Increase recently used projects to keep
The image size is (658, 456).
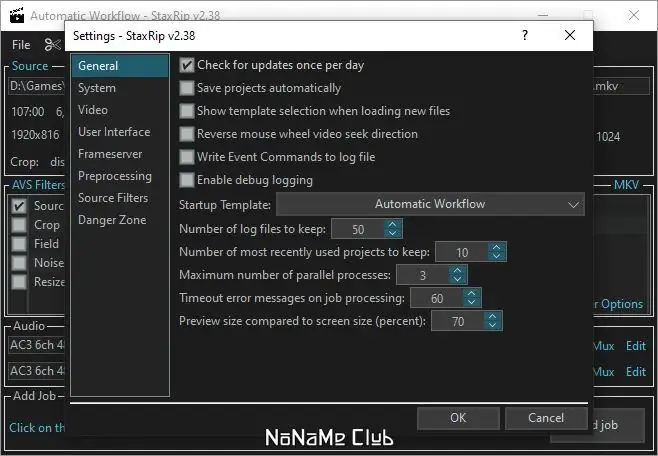pos(497,248)
